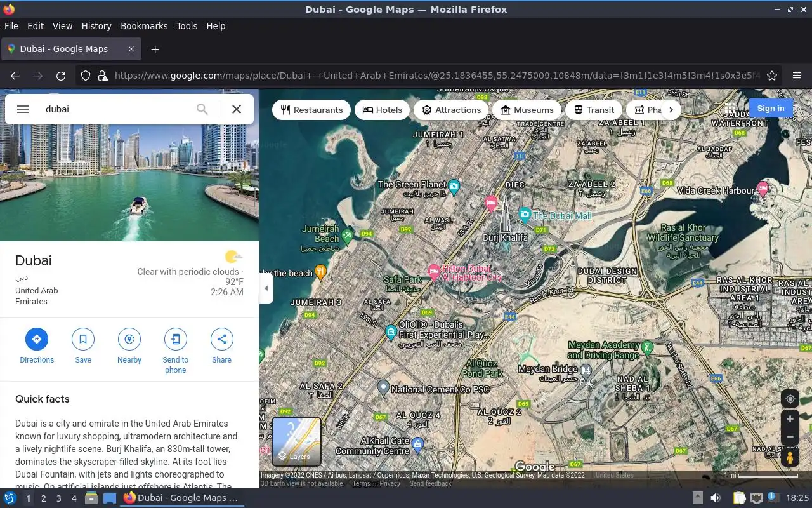Click the dubai search input field
Screen dimensions: 812x508
pyautogui.click(x=114, y=109)
